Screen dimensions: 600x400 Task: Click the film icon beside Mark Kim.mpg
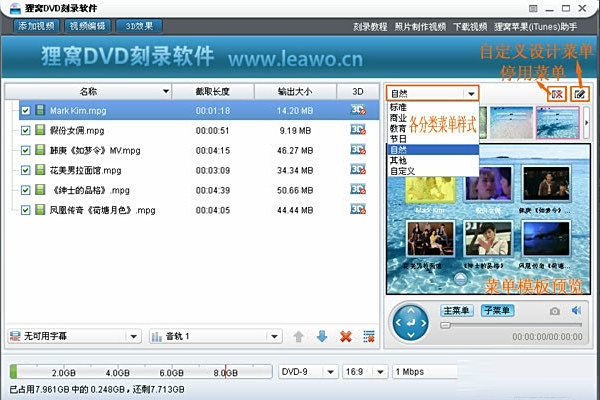(40, 110)
